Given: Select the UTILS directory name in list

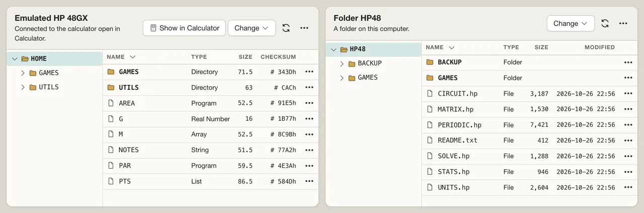Looking at the screenshot, I should [129, 88].
